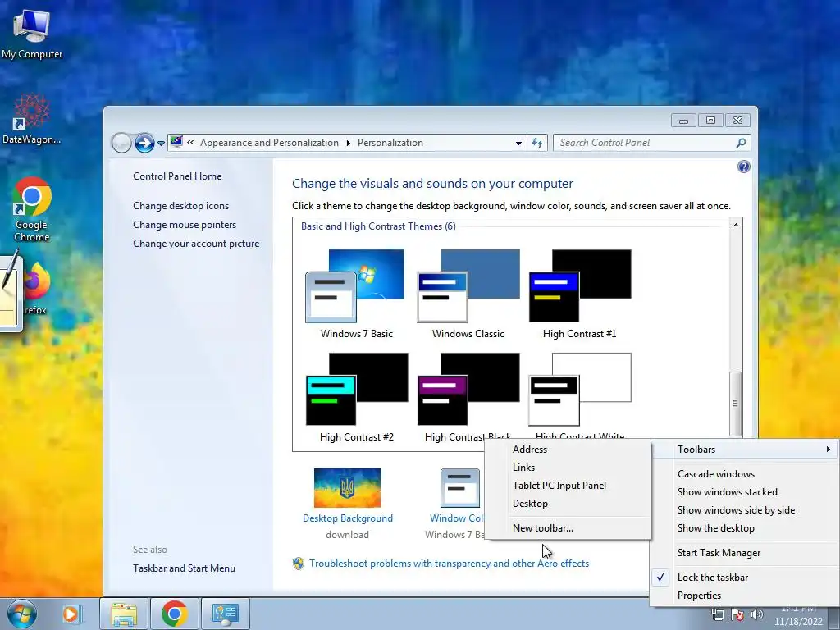Screen dimensions: 840x630
Task: Click Desktop Background link text
Action: [347, 518]
